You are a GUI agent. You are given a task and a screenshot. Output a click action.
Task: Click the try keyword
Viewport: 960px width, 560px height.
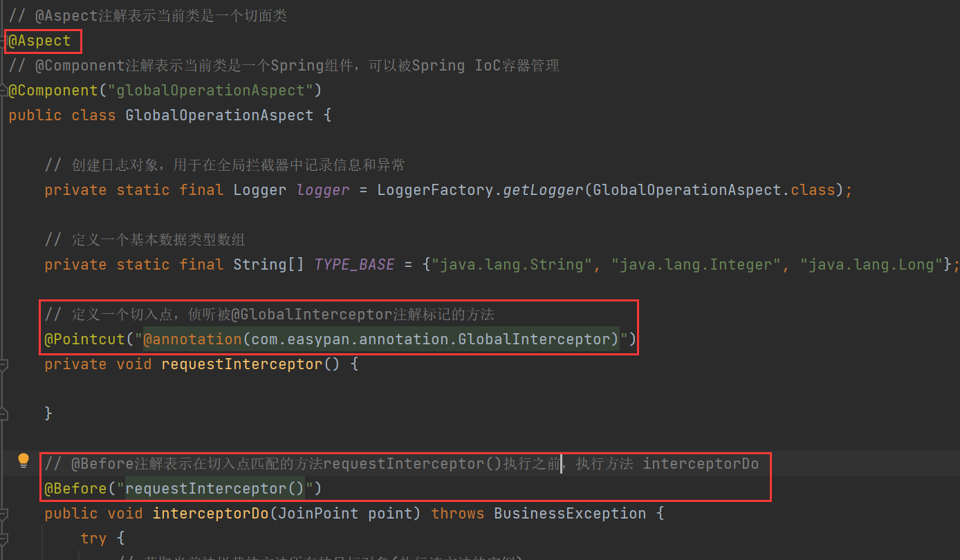[x=93, y=539]
